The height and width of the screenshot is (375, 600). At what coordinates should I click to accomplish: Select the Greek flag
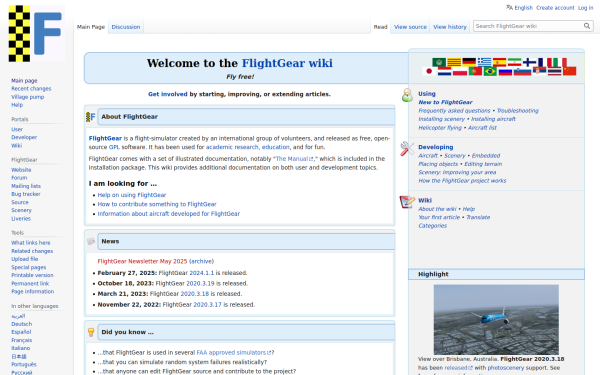point(484,62)
